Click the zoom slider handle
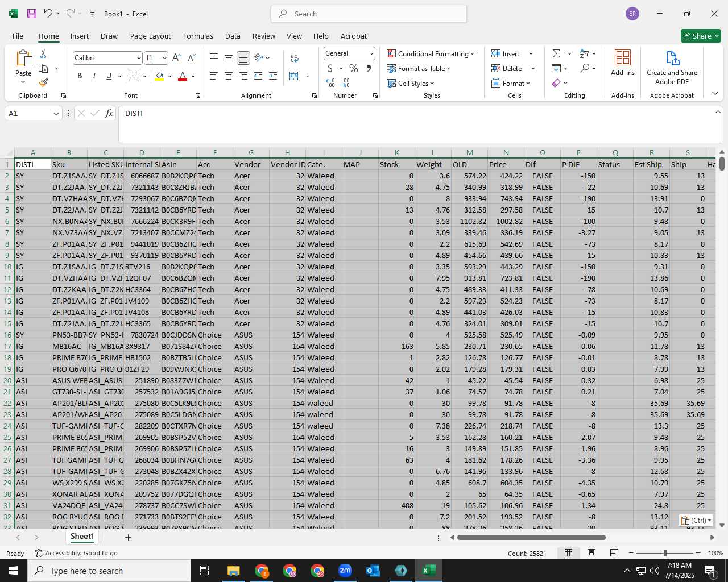The height and width of the screenshot is (582, 728). pos(664,553)
